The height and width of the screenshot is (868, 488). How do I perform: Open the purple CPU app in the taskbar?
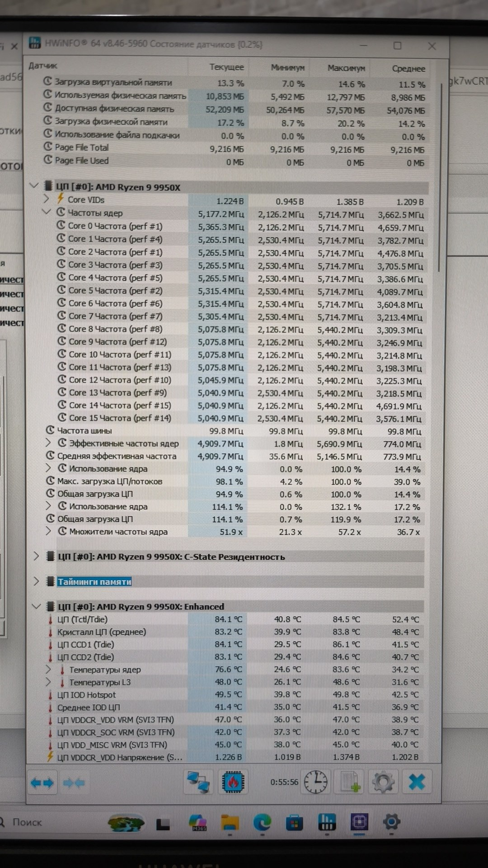click(x=359, y=823)
